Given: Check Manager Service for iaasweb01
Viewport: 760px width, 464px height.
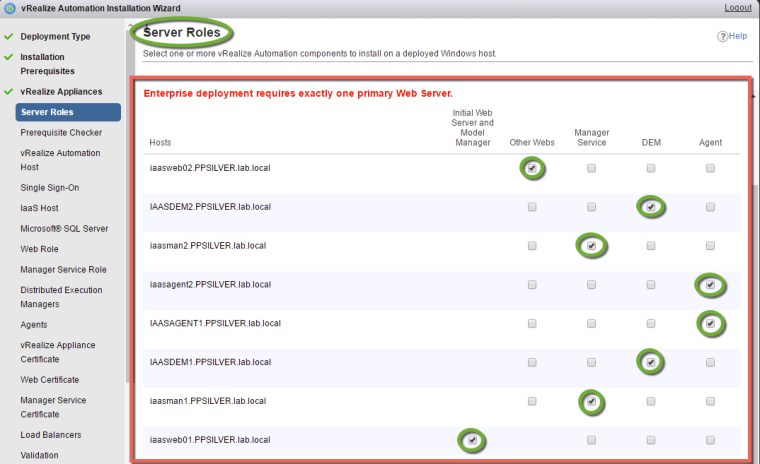Looking at the screenshot, I should [x=591, y=440].
